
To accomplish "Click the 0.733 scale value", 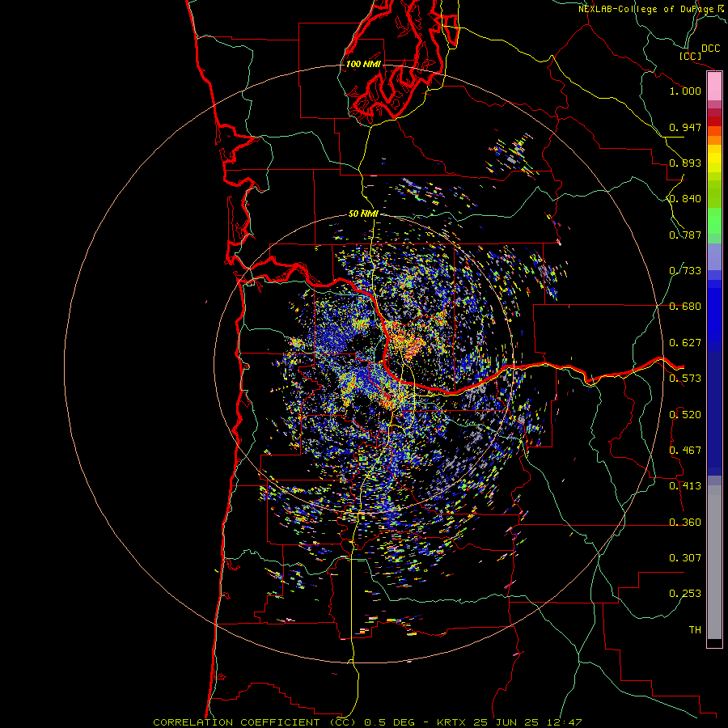I will [685, 271].
